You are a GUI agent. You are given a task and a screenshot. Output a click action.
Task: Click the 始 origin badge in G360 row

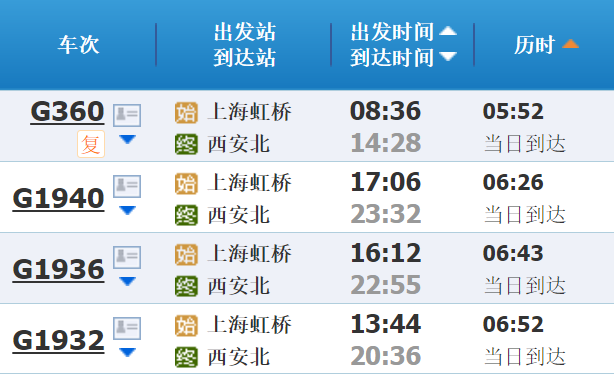186,113
